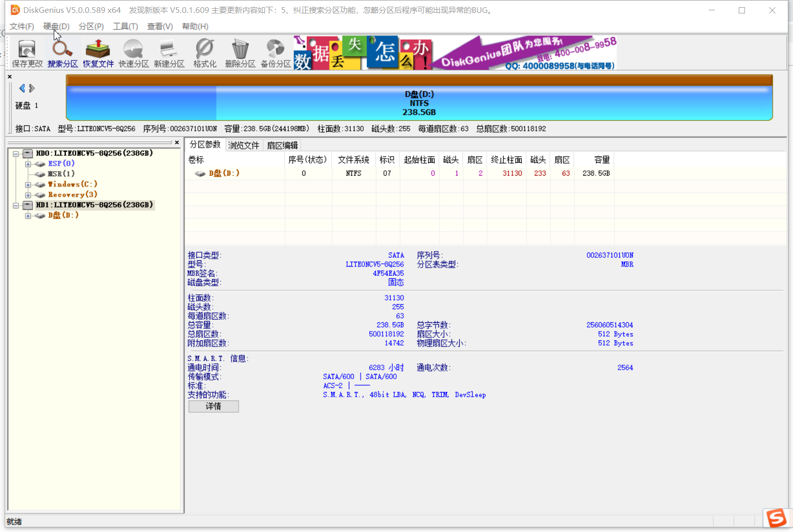Select HD1:LITEONCV5-8Q256 disk label
The width and height of the screenshot is (793, 532).
[x=95, y=205]
